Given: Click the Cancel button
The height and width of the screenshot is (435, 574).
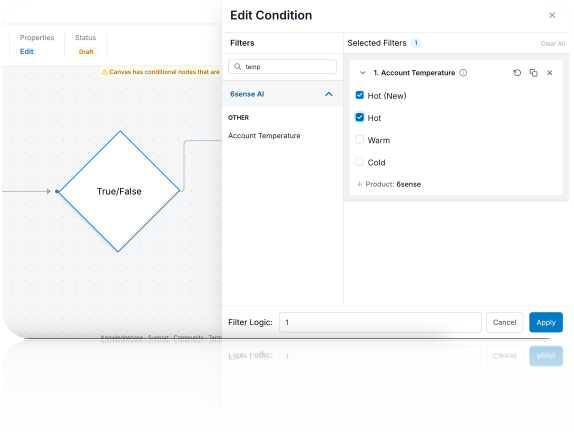Looking at the screenshot, I should pyautogui.click(x=504, y=322).
